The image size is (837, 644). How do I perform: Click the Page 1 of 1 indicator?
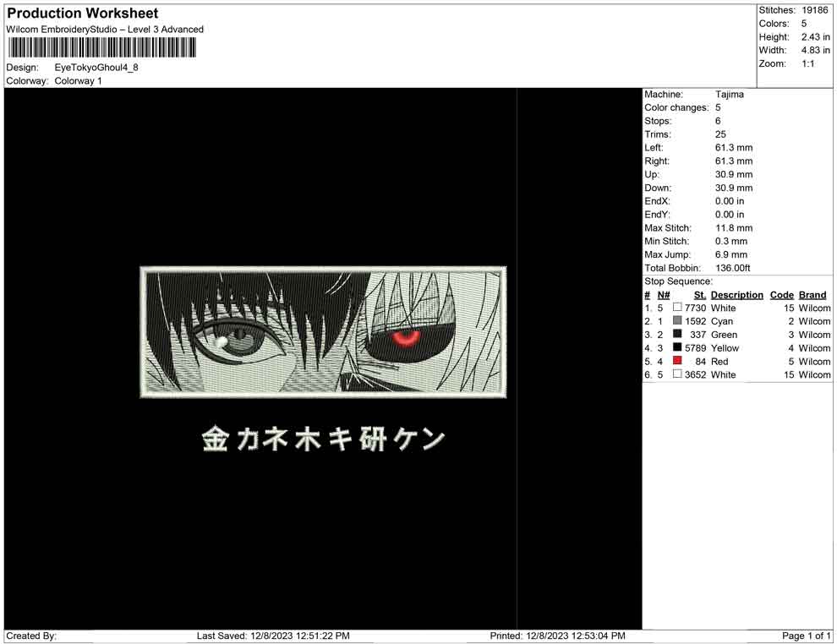[806, 636]
